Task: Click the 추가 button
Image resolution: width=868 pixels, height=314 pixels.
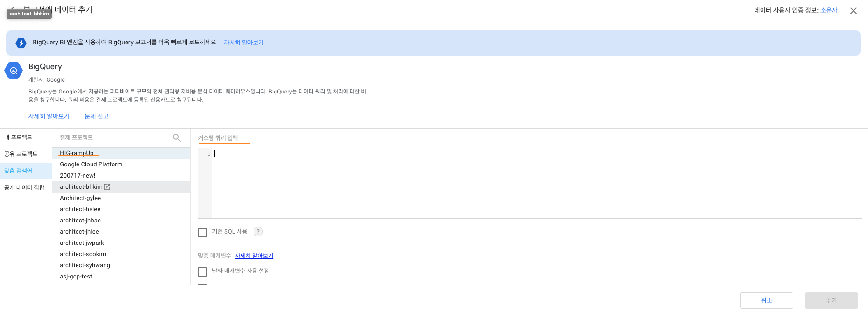Action: point(832,300)
